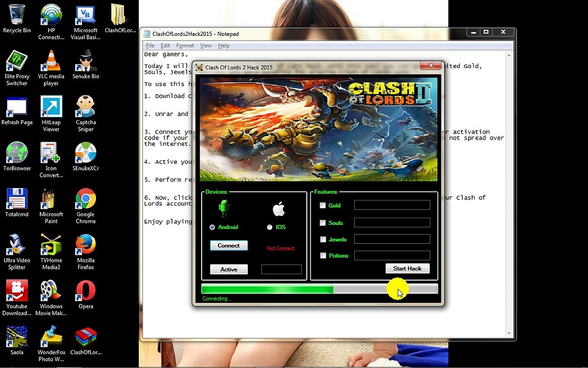Click Notepad scrollbar up arrow

(x=509, y=55)
